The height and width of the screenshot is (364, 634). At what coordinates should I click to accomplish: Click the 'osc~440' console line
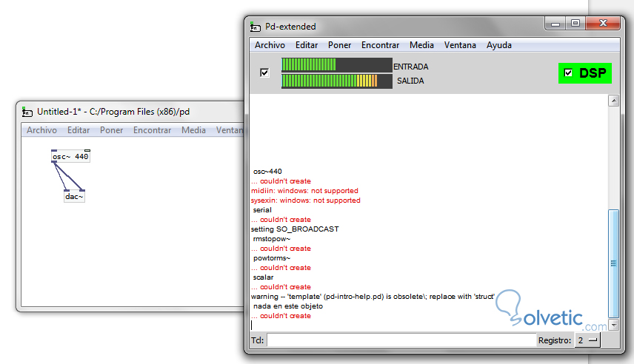(267, 172)
